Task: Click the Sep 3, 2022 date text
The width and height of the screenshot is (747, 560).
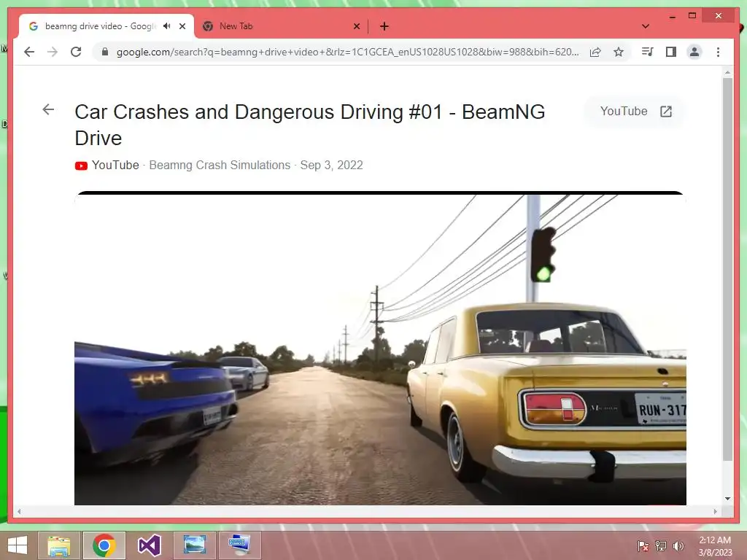Action: (332, 166)
